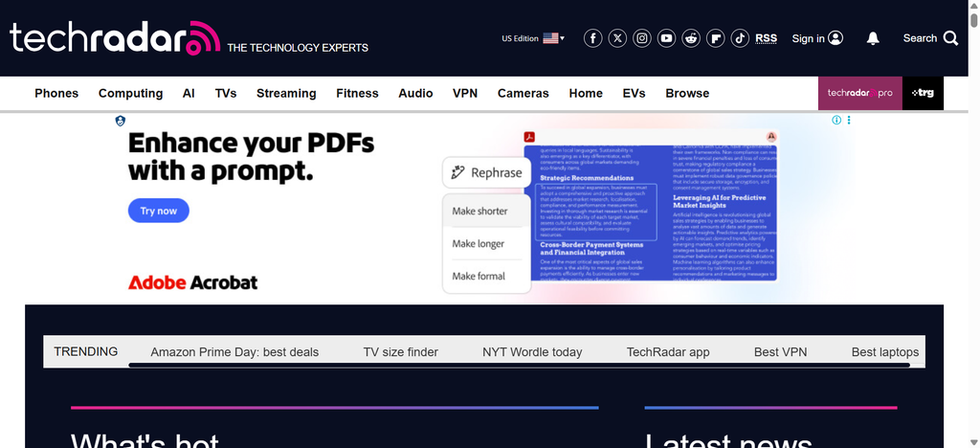This screenshot has height=448, width=980.
Task: Click the Rephrase button in the ad
Action: 486,172
